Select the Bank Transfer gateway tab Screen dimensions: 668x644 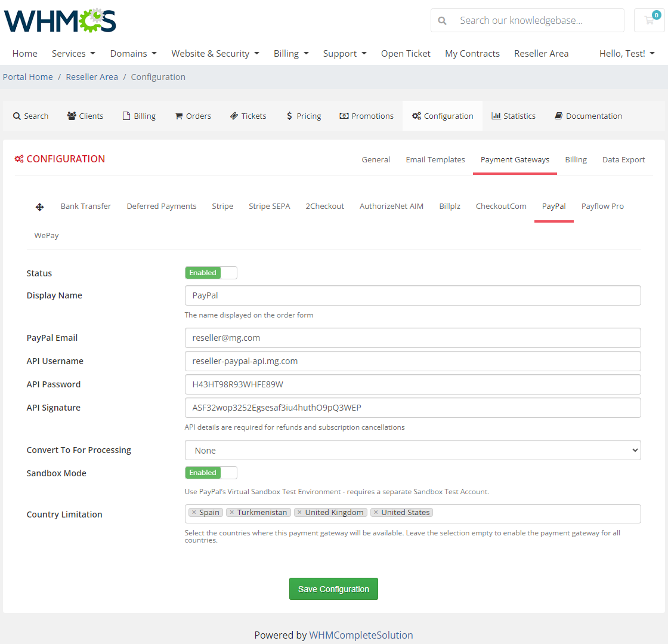pos(86,207)
